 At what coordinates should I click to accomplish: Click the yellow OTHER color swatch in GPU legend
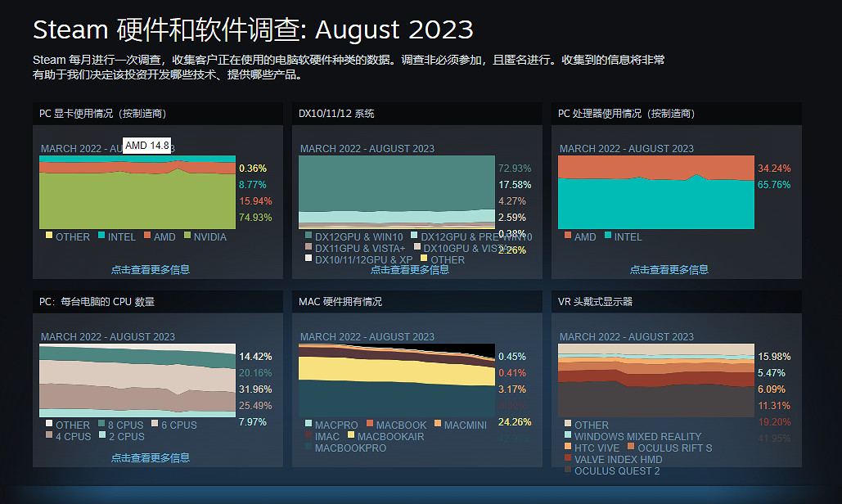tap(49, 235)
